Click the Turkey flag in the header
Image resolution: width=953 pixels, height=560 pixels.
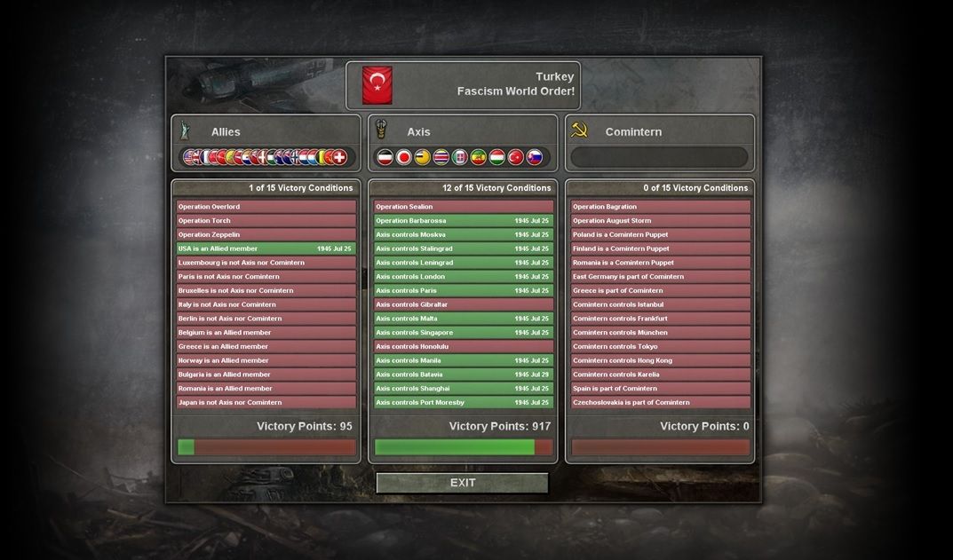(377, 85)
